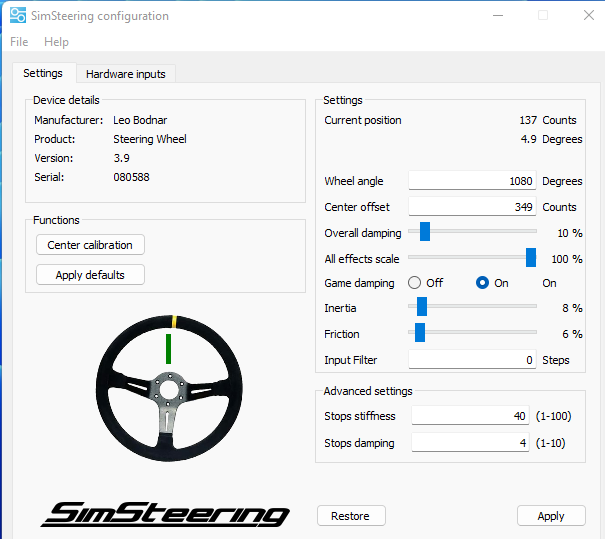Open the File menu
The width and height of the screenshot is (605, 539).
coord(19,42)
